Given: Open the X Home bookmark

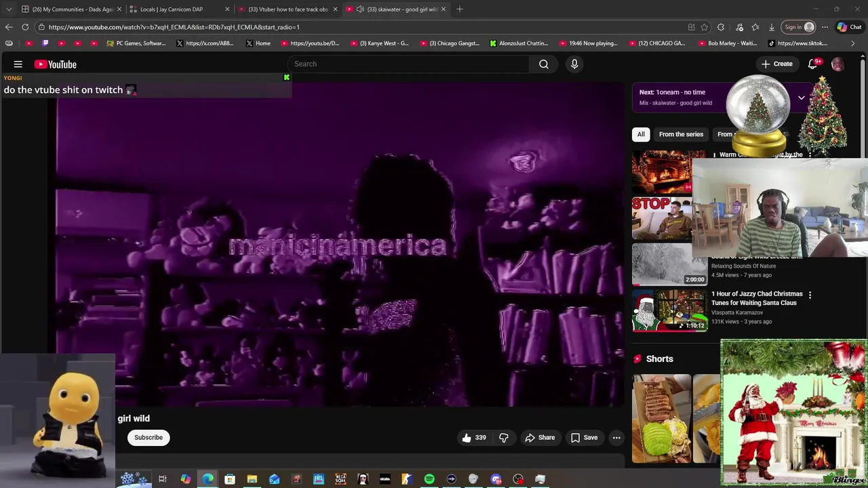Looking at the screenshot, I should click(x=258, y=43).
